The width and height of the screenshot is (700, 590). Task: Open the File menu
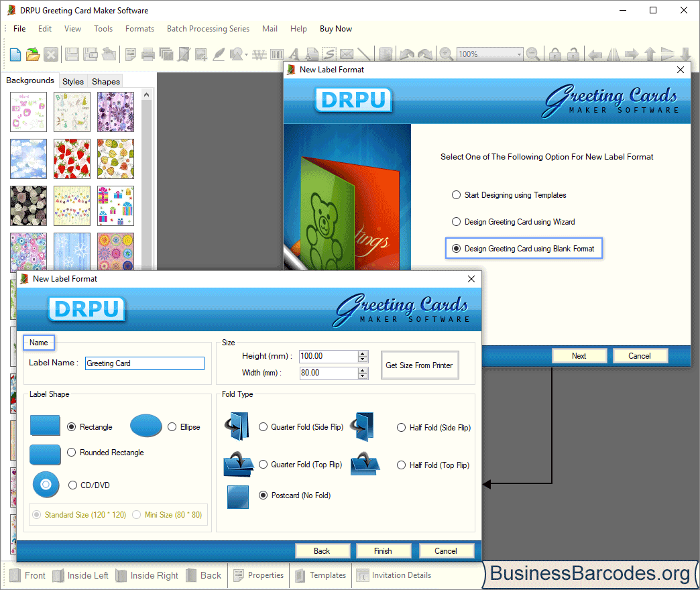click(19, 29)
